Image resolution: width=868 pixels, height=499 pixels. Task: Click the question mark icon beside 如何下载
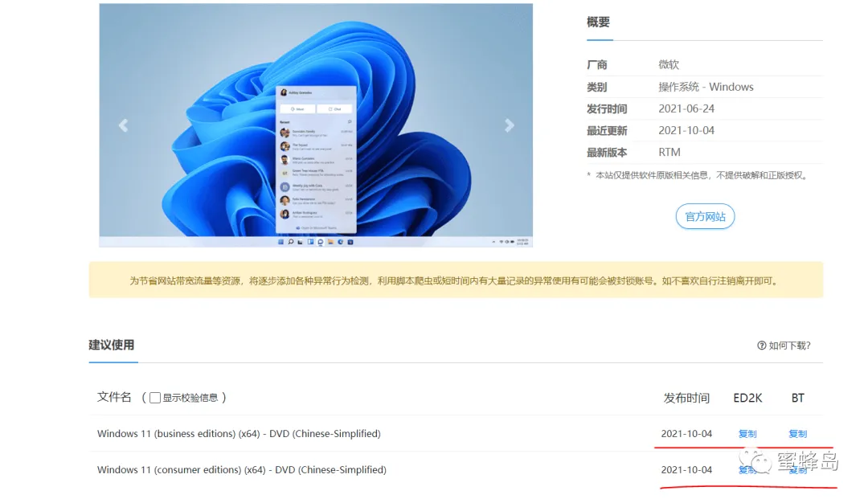[762, 346]
